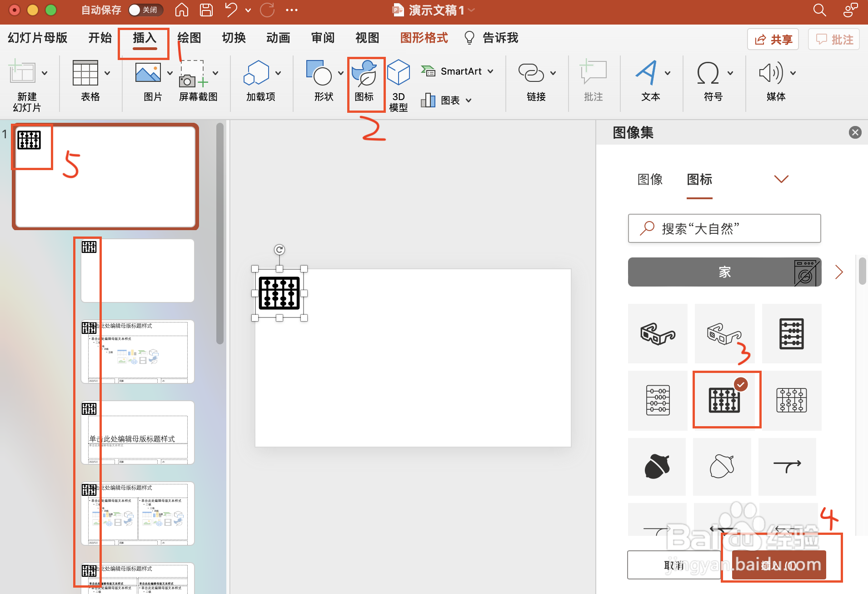Viewport: 868px width, 594px height.
Task: Click the Add-ins icon
Action: (256, 73)
